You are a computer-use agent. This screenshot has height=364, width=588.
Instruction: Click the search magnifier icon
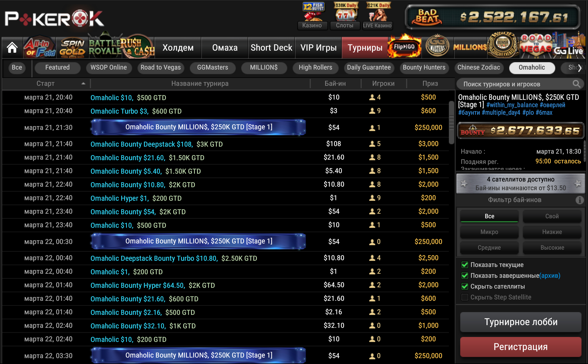click(x=577, y=84)
